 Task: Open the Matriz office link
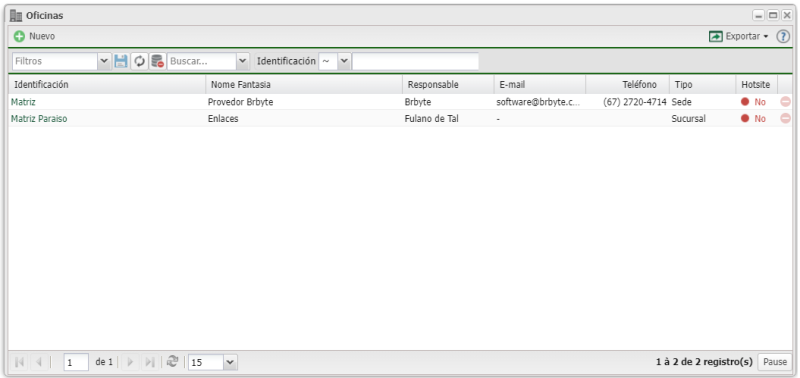point(23,102)
